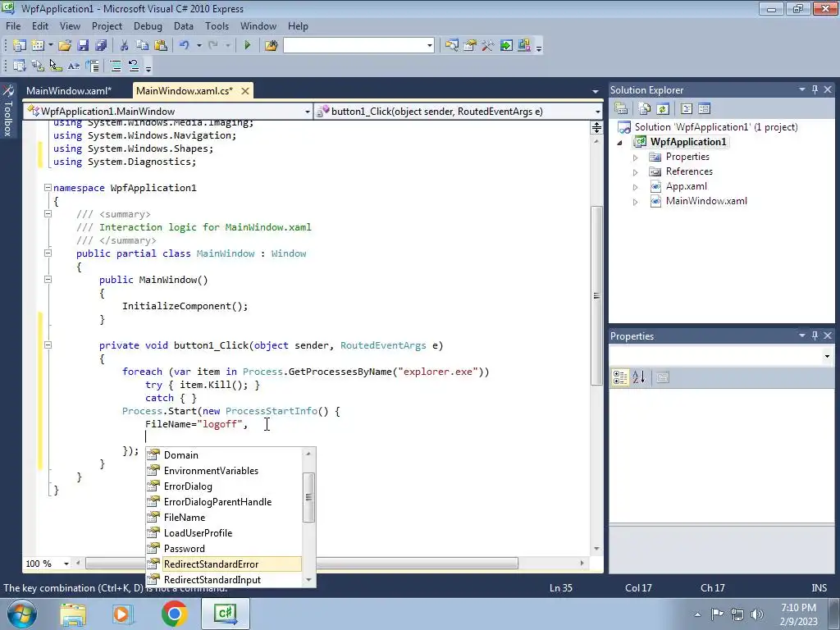
Task: Save the current file with floppy icon
Action: click(83, 46)
